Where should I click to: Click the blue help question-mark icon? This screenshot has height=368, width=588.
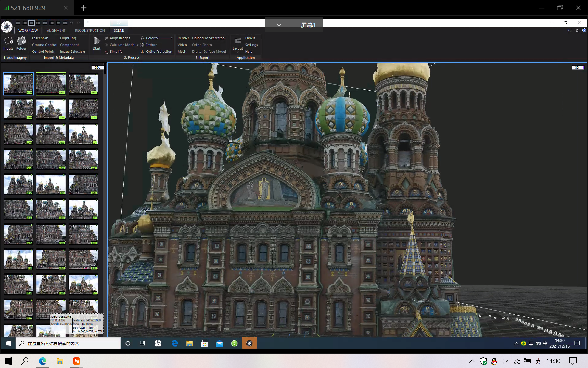point(584,30)
